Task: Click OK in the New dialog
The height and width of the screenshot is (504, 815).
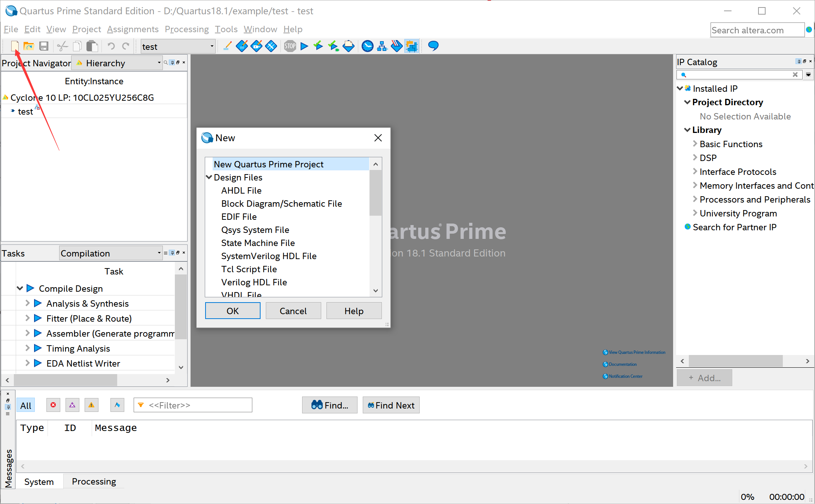Action: click(x=232, y=311)
